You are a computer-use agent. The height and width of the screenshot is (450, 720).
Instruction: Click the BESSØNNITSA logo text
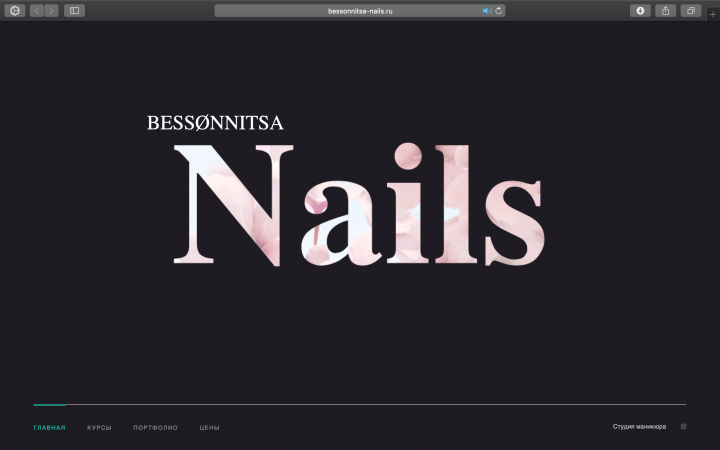pos(215,123)
